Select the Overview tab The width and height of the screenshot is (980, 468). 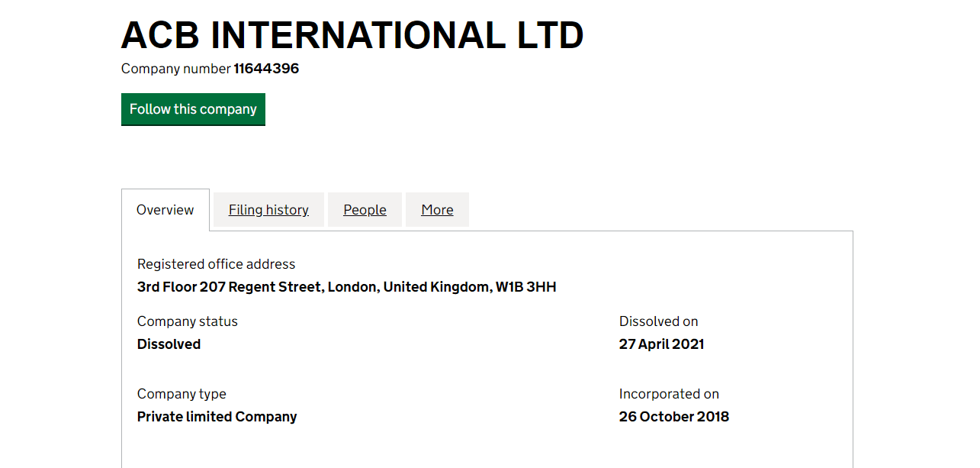click(165, 210)
